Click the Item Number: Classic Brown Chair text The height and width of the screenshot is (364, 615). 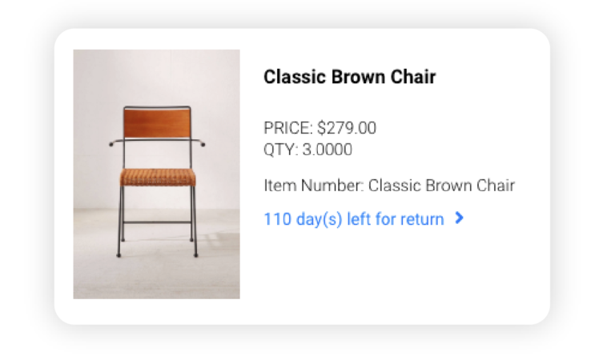pyautogui.click(x=389, y=186)
